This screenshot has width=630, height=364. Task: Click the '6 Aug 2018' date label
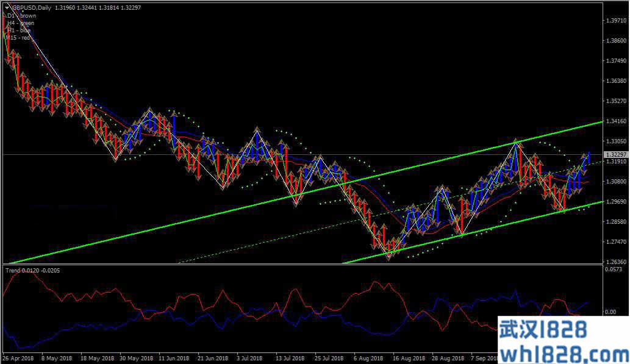[368, 358]
